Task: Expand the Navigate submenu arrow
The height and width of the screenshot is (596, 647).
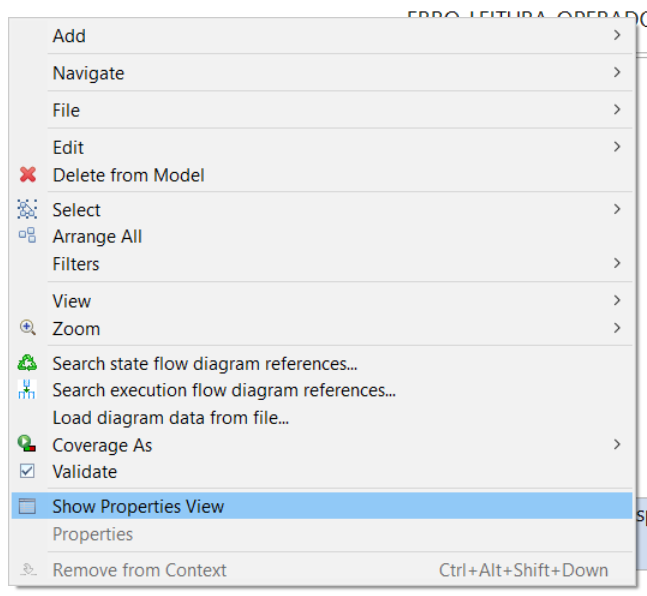Action: pos(617,73)
